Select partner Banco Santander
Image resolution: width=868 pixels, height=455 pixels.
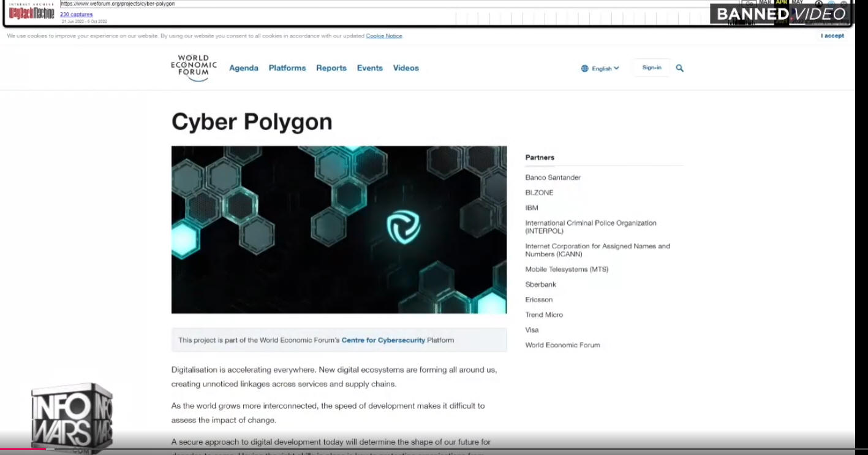coord(553,177)
